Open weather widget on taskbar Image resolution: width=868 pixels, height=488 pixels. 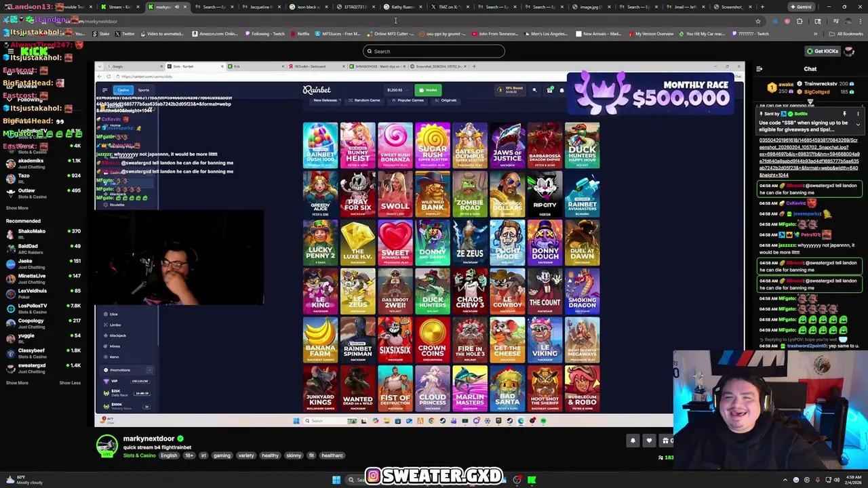[x=24, y=480]
